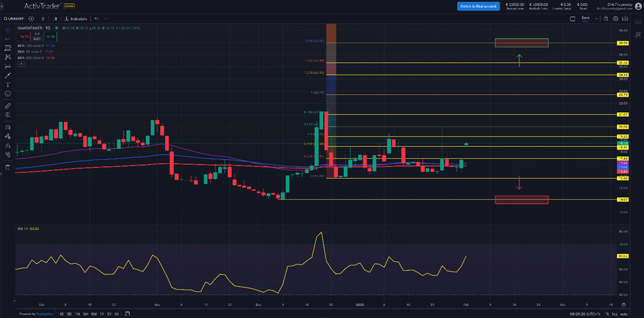The image size is (644, 318).
Task: Open the messages envelope in right sidebar
Action: coord(638,21)
